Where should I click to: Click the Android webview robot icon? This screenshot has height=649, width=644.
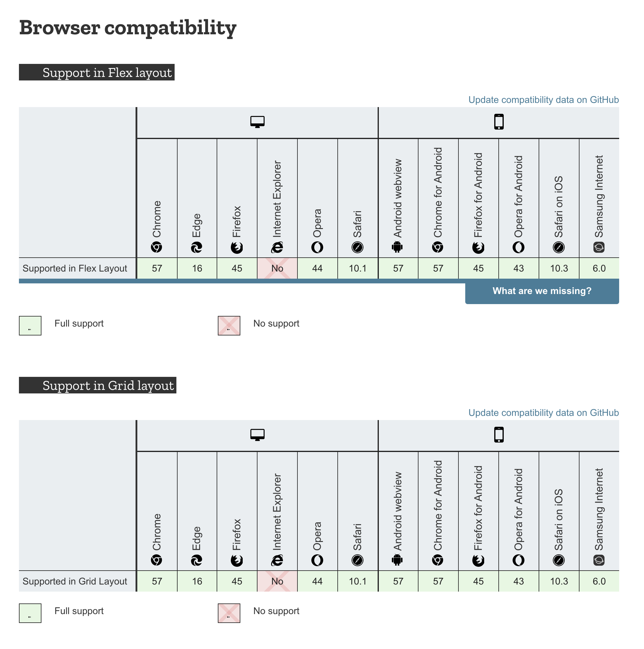398,247
